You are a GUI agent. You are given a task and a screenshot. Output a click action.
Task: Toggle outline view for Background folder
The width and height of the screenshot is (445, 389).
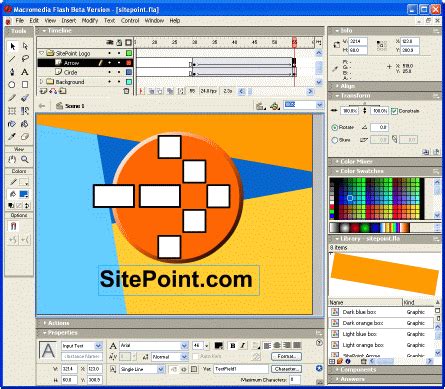click(129, 82)
